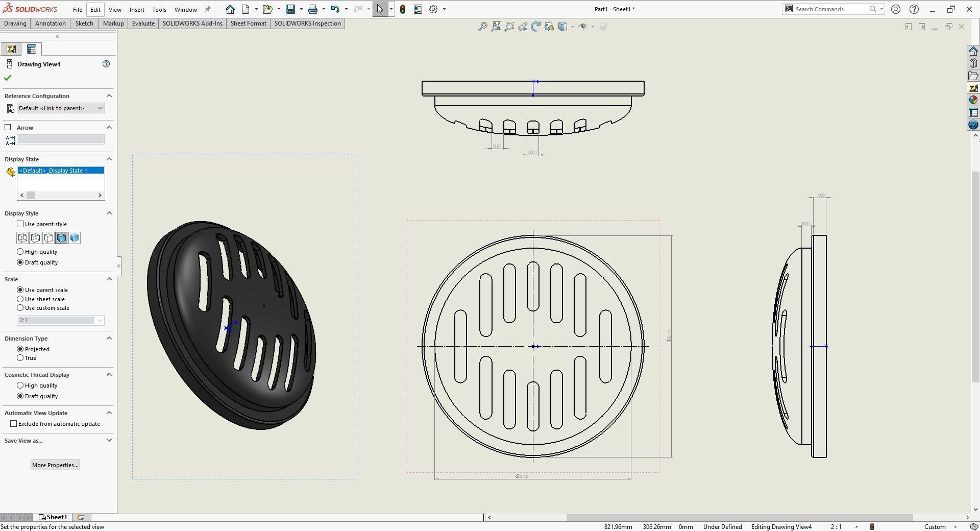Open Custom Properties in the task pane
Screen dimensions: 980x531
tap(973, 112)
